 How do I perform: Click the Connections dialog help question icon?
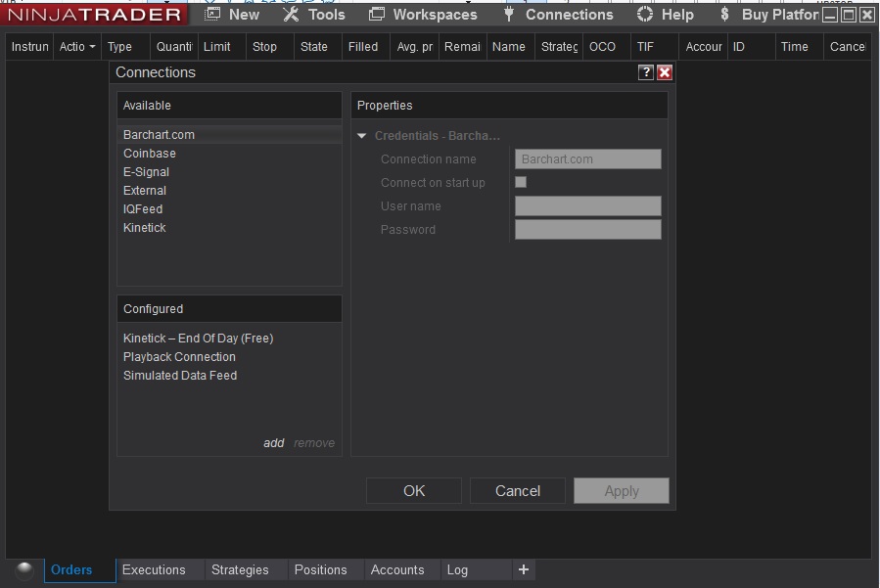pyautogui.click(x=646, y=71)
